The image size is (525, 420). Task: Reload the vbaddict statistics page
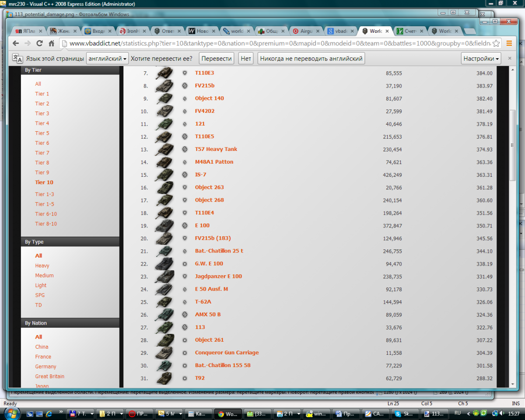click(39, 43)
